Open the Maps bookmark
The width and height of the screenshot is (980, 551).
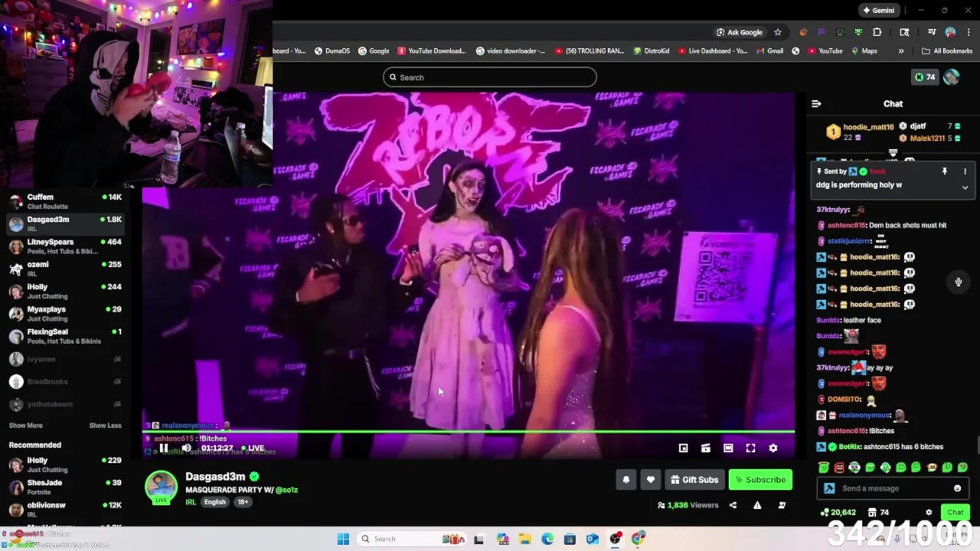(863, 51)
